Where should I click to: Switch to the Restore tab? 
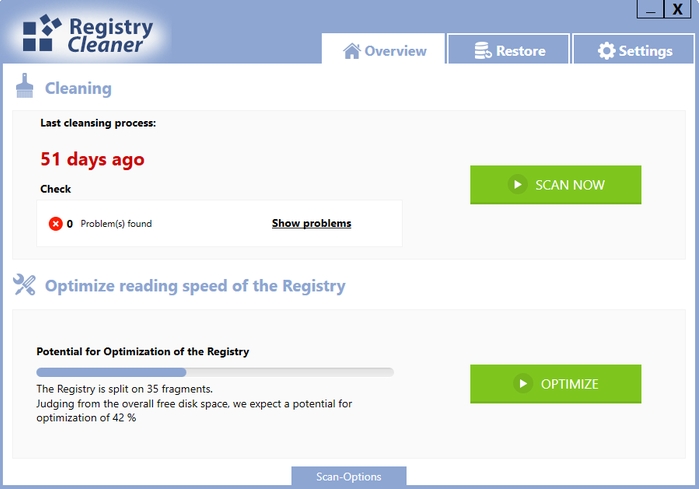click(509, 49)
